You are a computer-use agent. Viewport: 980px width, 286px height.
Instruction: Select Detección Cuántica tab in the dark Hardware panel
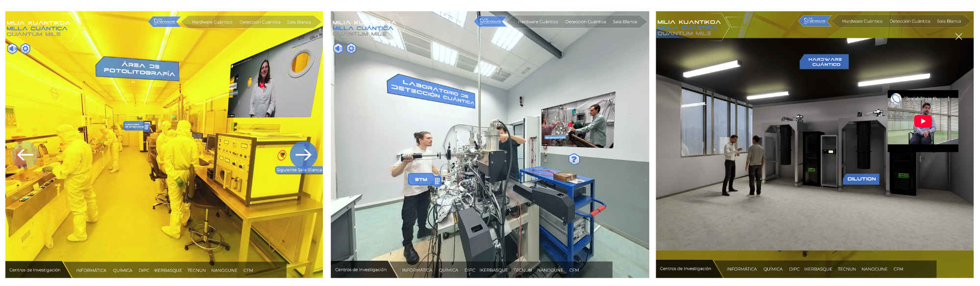click(909, 22)
